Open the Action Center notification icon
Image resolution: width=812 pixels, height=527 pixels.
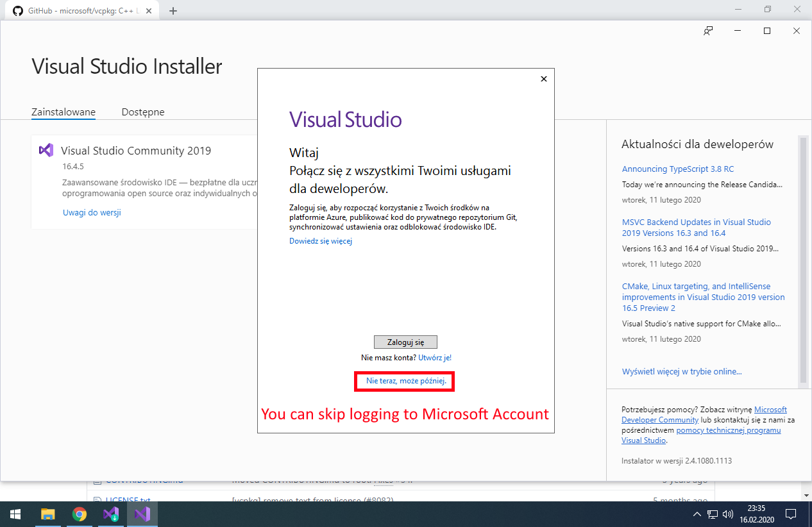[790, 514]
